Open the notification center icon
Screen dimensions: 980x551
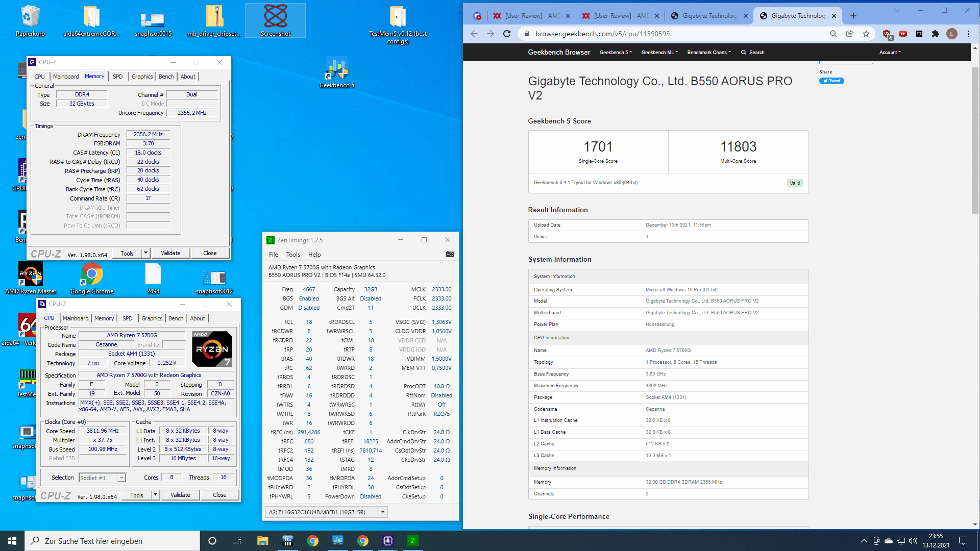click(x=963, y=541)
